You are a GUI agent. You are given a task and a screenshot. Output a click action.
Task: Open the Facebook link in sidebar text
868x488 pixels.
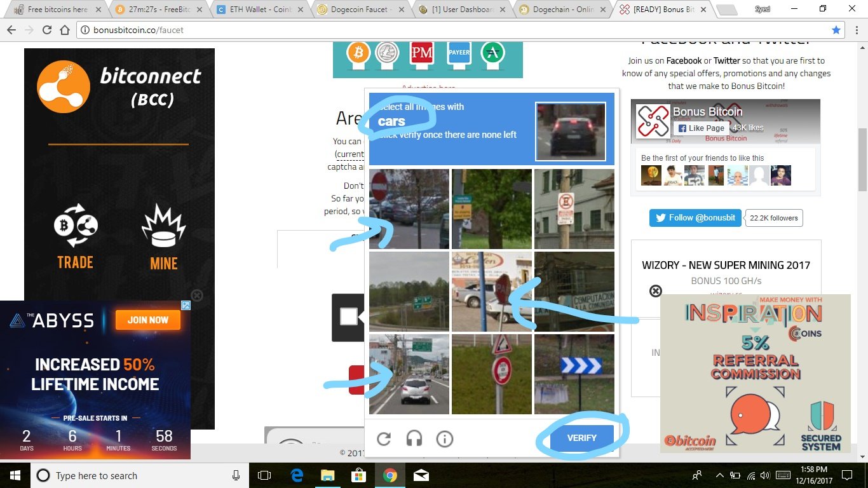pos(684,60)
